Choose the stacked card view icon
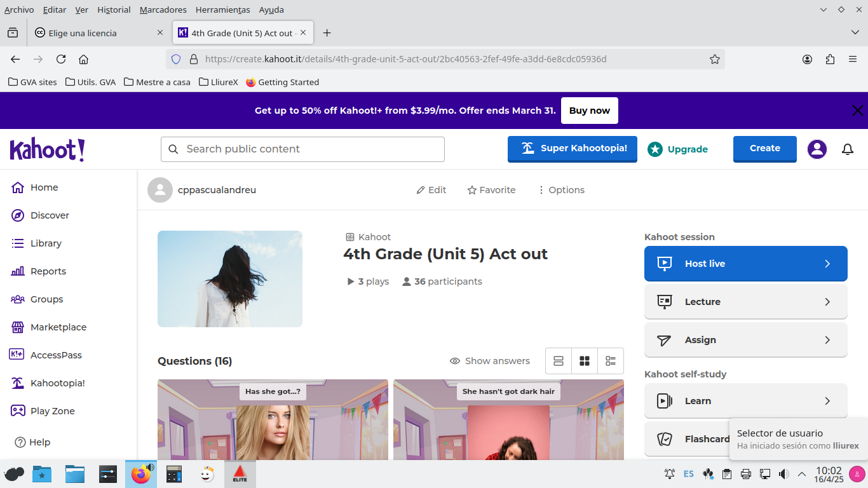The width and height of the screenshot is (868, 488). pos(559,361)
